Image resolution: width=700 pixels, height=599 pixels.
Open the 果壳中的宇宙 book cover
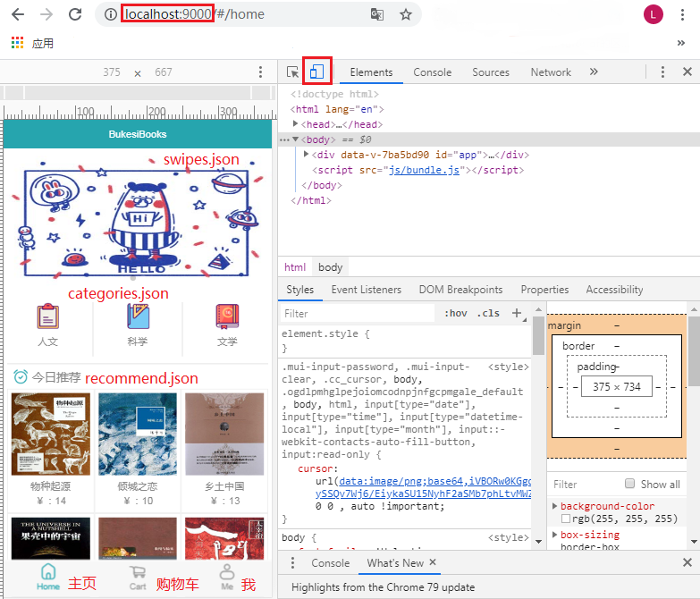point(50,538)
